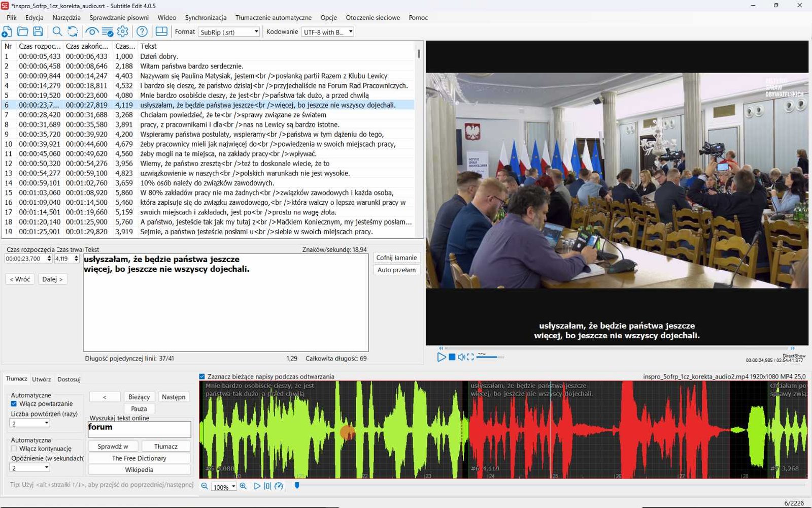
Task: Click the start time spinner arrows
Action: pyautogui.click(x=49, y=259)
